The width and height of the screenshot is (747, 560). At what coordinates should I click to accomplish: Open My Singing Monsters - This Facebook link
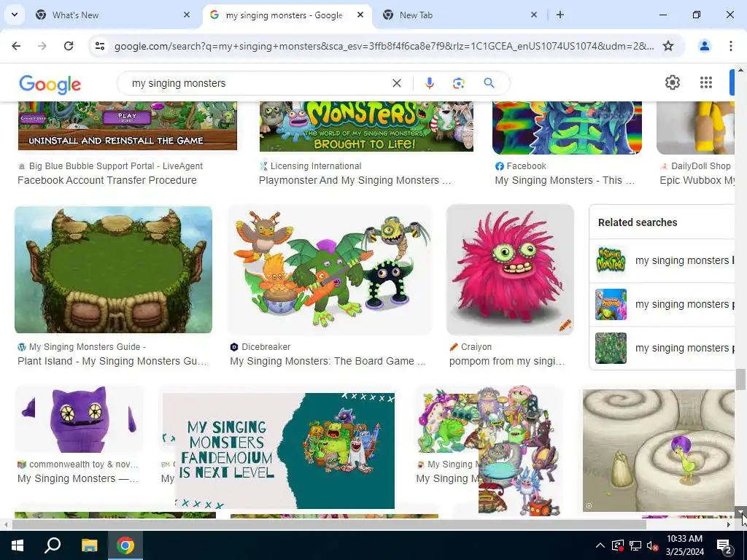tap(565, 180)
